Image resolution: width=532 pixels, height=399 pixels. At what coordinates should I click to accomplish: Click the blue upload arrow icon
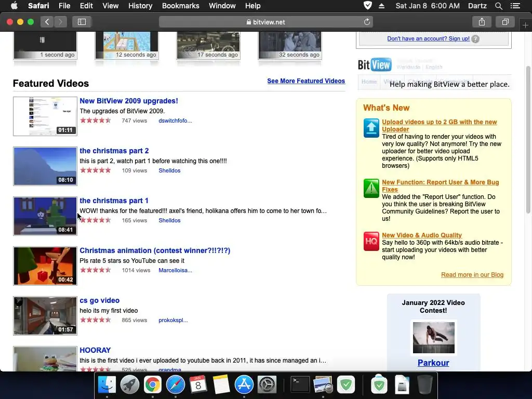coord(371,128)
